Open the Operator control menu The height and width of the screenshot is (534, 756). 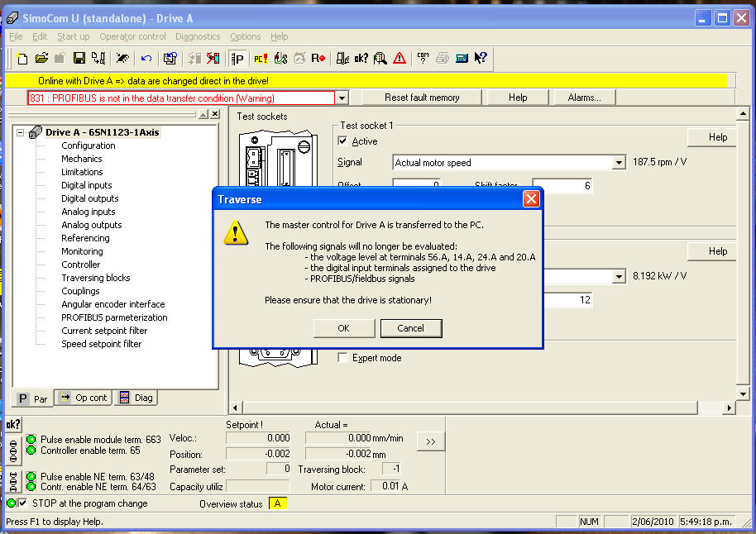point(132,36)
